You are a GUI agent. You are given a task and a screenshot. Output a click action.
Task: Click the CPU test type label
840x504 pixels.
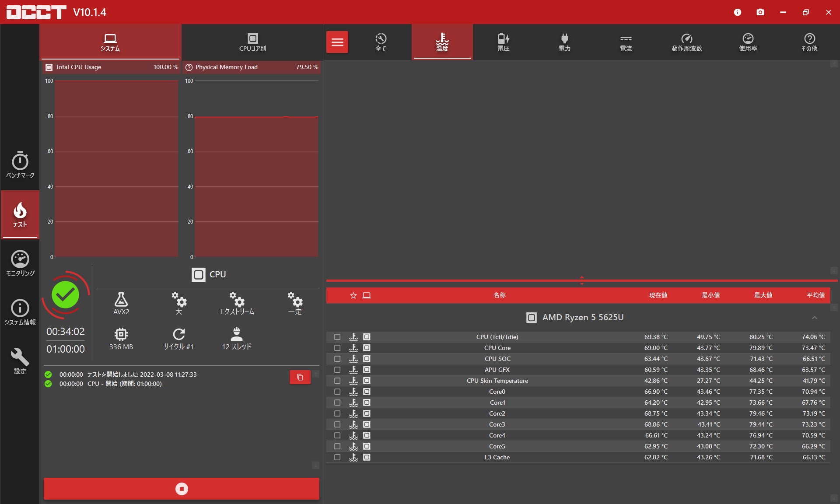[x=209, y=274]
